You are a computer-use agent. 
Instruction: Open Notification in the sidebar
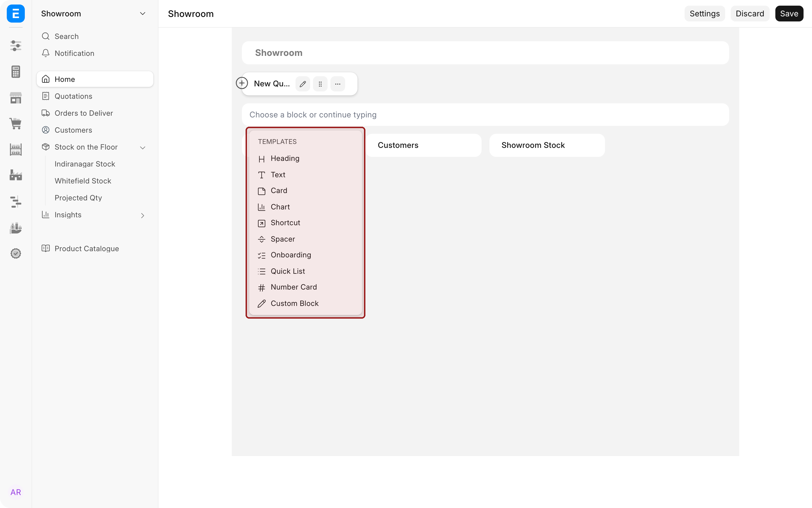(95, 53)
